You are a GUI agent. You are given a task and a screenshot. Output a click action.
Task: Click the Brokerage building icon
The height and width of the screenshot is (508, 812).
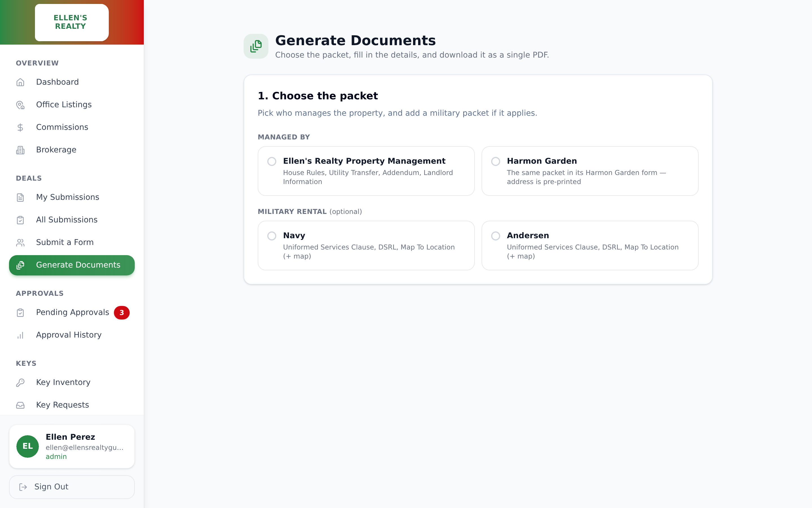[21, 150]
